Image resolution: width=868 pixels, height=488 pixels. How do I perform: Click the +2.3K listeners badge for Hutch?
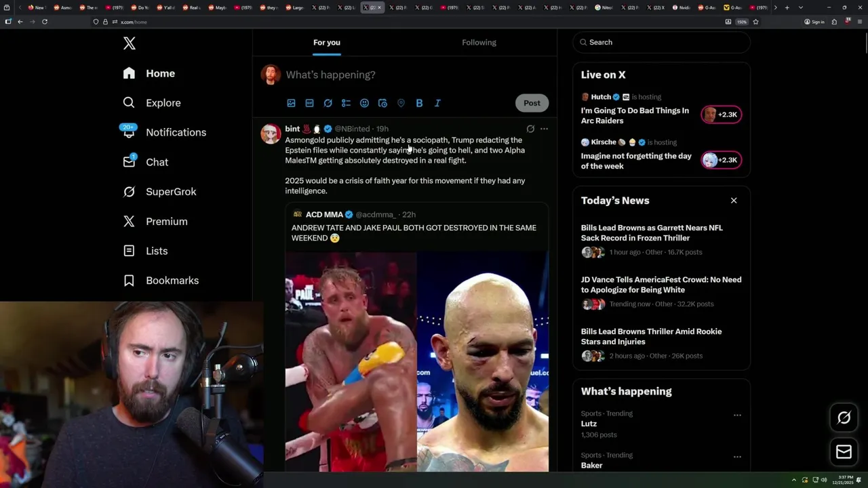pyautogui.click(x=722, y=115)
